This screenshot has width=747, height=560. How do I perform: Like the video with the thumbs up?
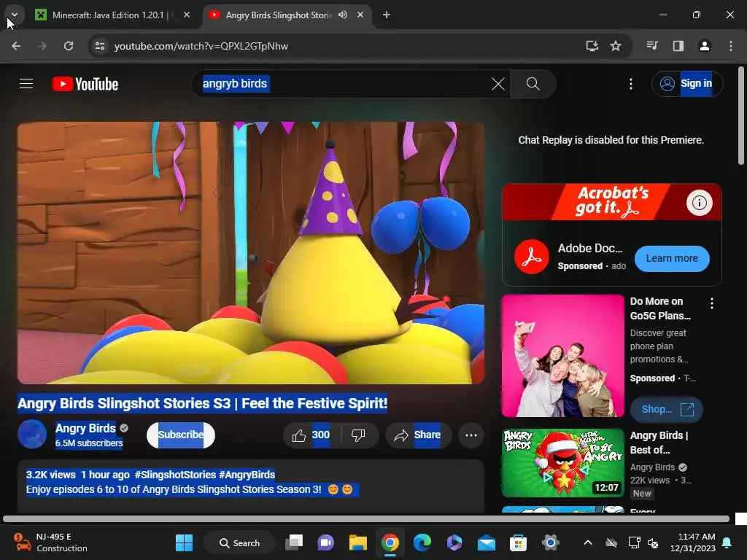coord(311,435)
